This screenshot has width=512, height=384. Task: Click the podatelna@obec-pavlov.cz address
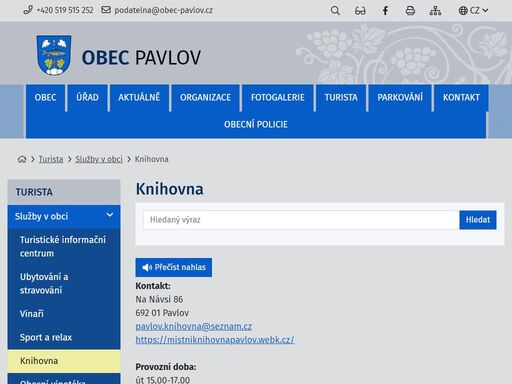coord(163,10)
